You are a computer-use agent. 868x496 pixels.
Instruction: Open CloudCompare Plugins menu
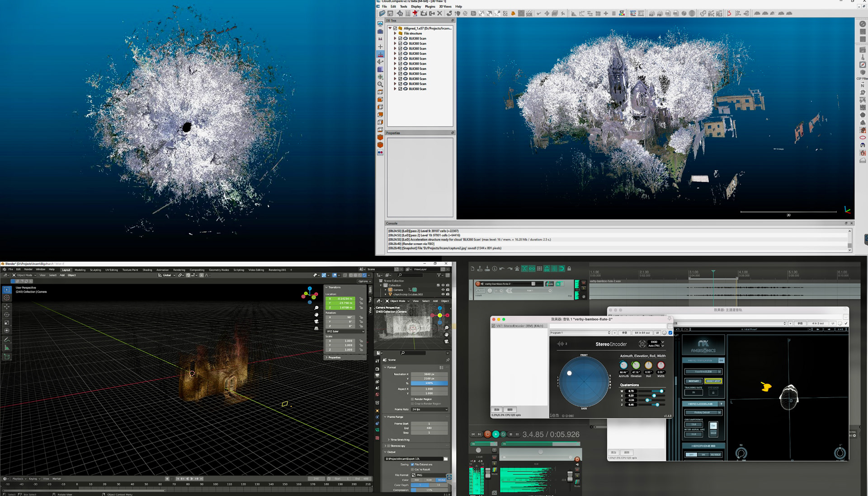tap(430, 6)
